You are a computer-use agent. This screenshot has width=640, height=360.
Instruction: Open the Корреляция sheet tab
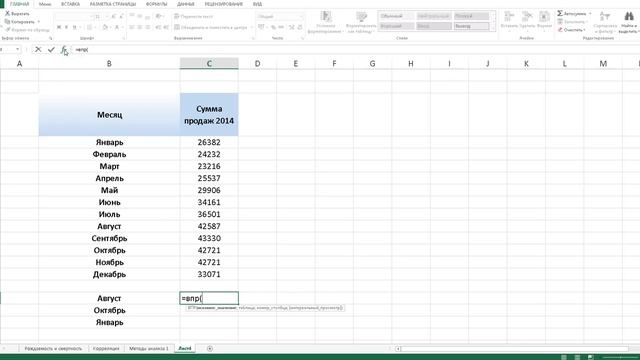(106, 349)
